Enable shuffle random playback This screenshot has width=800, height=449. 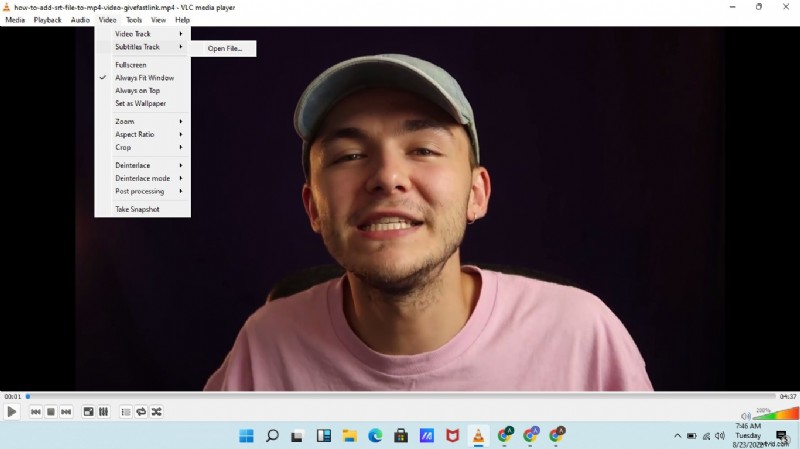[x=156, y=412]
